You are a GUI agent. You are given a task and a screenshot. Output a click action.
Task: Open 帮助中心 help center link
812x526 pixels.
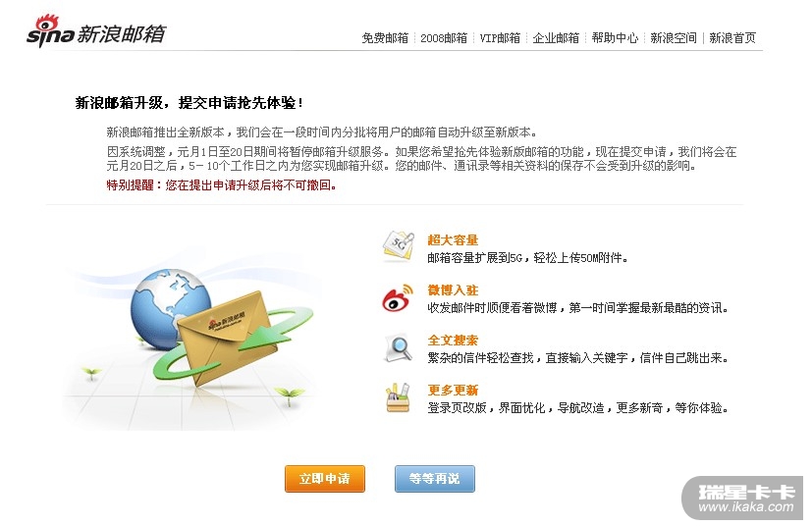tap(615, 38)
